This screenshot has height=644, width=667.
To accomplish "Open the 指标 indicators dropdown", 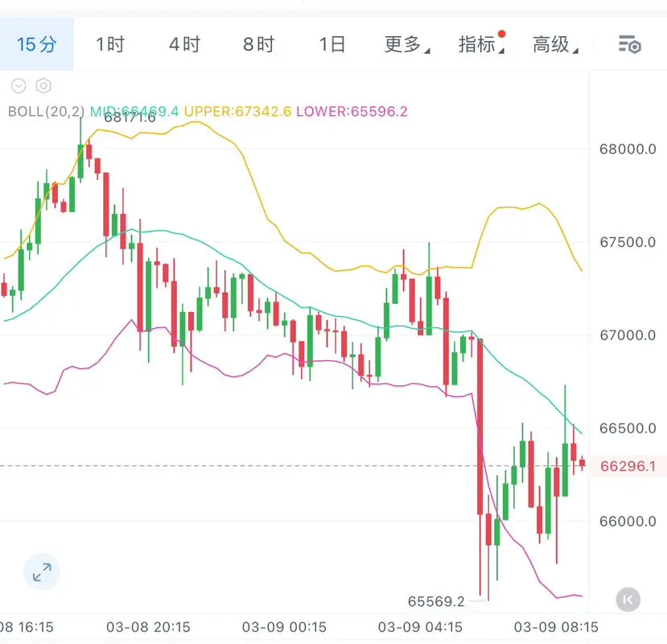I will tap(481, 44).
